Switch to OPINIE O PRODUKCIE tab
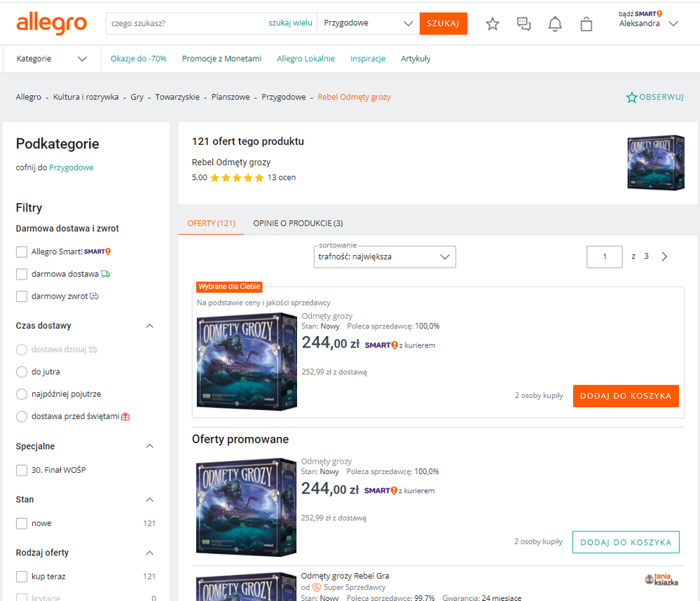Image resolution: width=700 pixels, height=601 pixels. [x=298, y=223]
